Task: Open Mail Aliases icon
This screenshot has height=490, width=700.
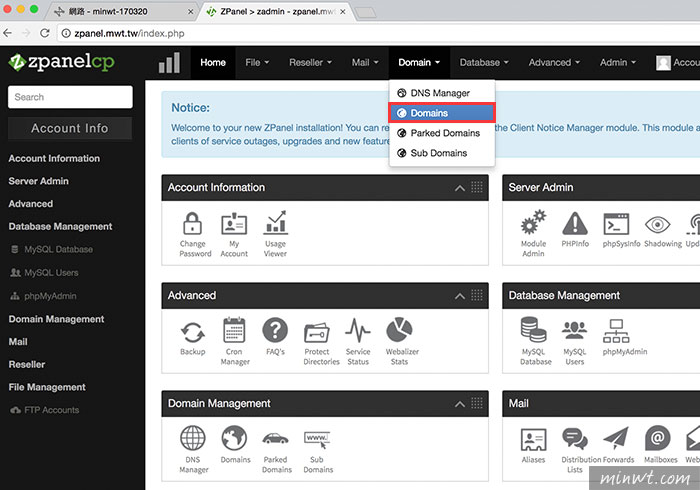Action: pos(533,439)
